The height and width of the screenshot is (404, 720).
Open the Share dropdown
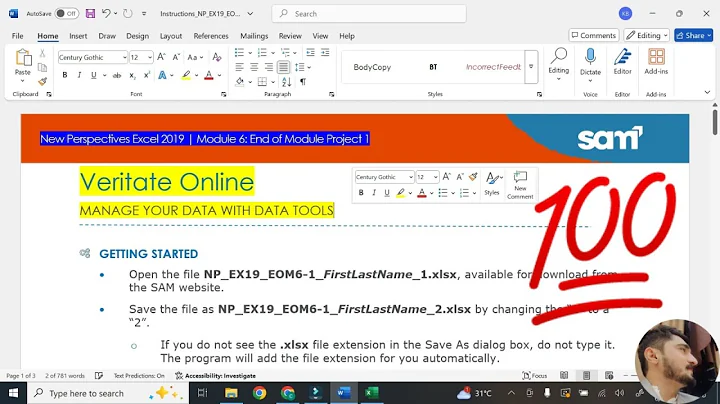pos(693,35)
